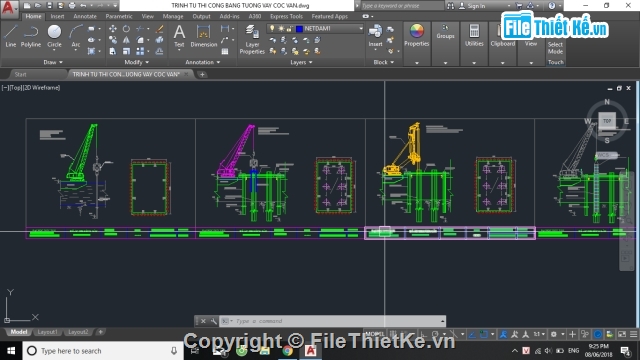Click the TOP face of ViewCube
The image size is (640, 360).
tap(607, 121)
